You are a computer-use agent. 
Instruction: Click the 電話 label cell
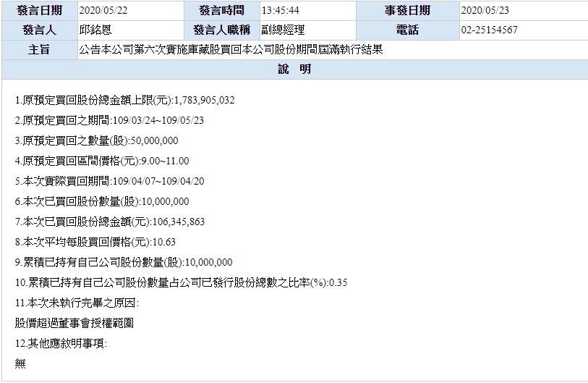pos(407,30)
